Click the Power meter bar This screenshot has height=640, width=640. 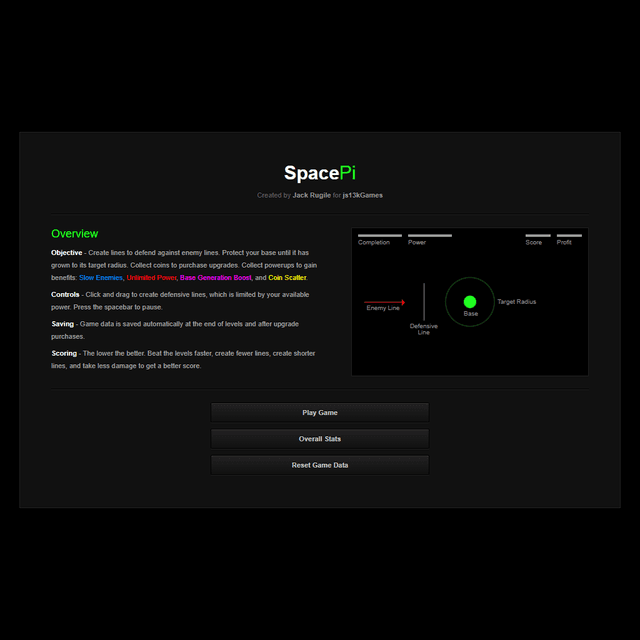click(x=429, y=236)
